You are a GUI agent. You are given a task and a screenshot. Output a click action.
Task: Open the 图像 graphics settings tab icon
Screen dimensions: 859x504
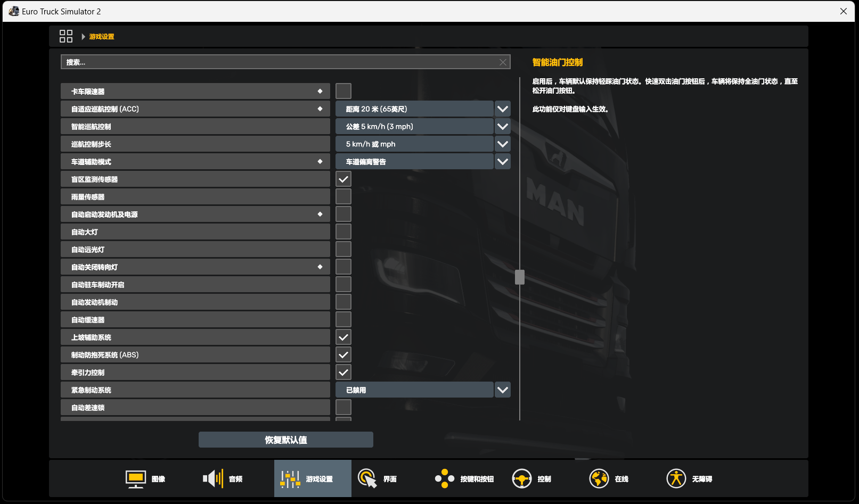135,478
